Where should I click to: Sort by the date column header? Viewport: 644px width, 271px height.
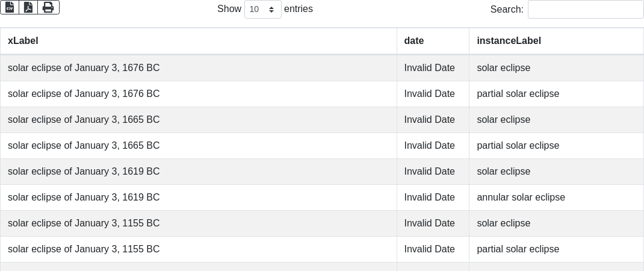(x=414, y=41)
